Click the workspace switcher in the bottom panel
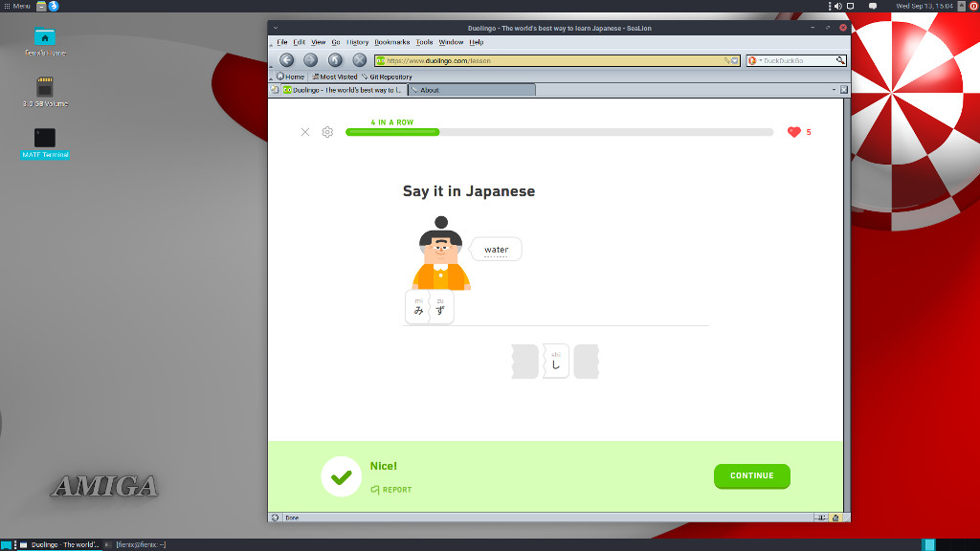 950,544
